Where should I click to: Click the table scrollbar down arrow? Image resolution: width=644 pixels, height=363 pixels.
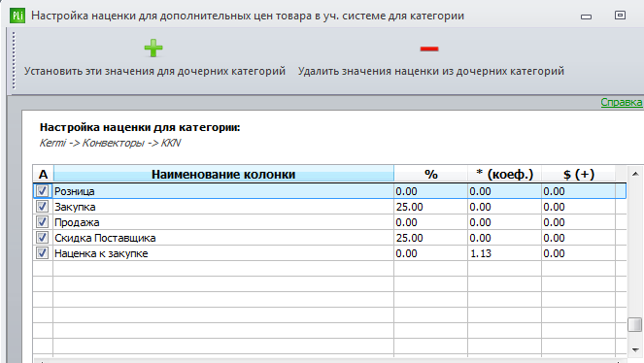pos(635,349)
